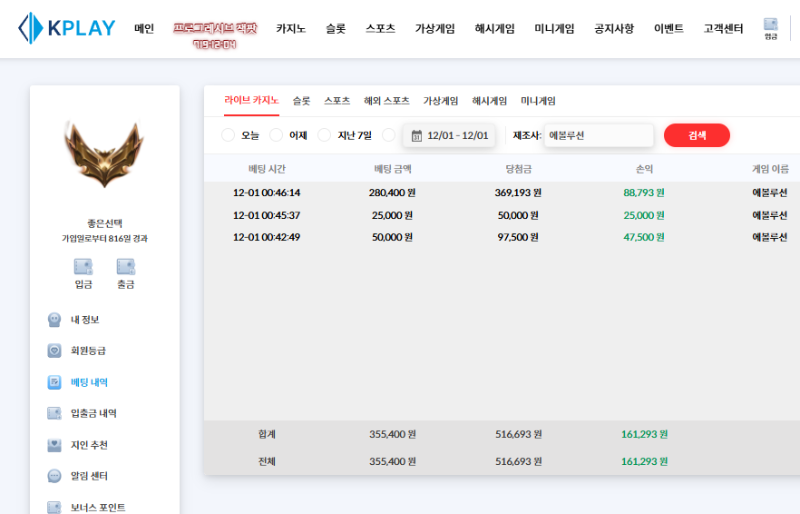Select the custom date range radio button
The width and height of the screenshot is (800, 514).
point(389,135)
